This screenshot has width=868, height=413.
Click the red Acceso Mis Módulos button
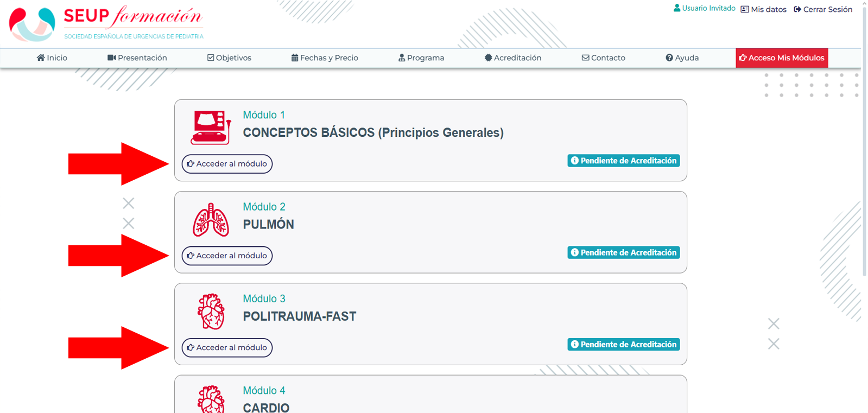(x=782, y=58)
